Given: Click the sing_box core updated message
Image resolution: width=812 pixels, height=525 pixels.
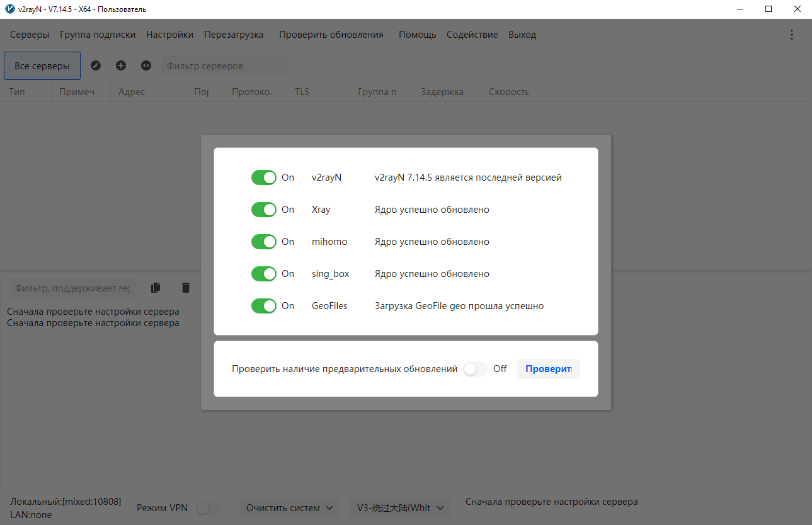Looking at the screenshot, I should (x=432, y=274).
